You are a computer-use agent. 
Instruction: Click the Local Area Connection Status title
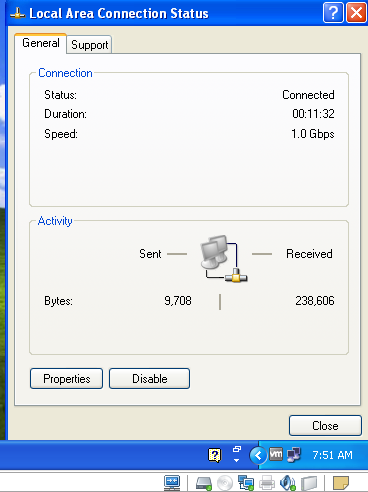[119, 14]
